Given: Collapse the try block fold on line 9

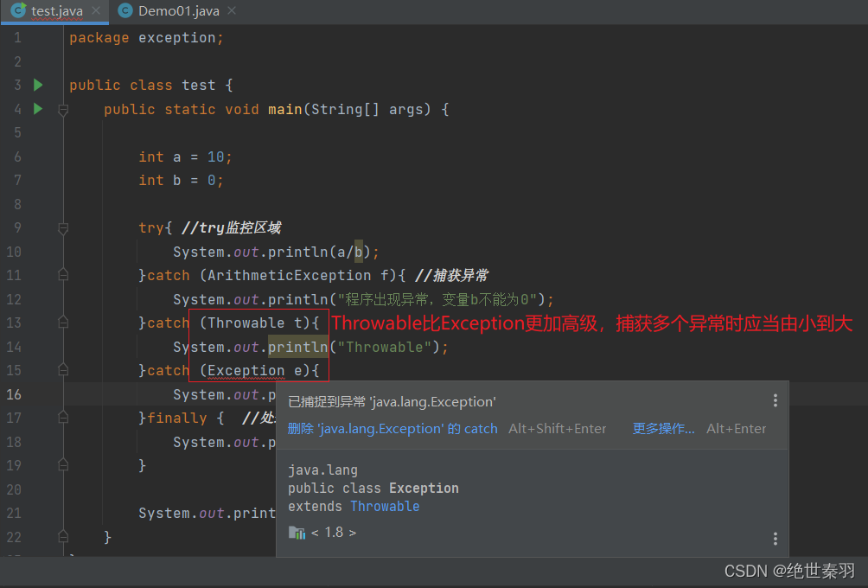Looking at the screenshot, I should (63, 228).
